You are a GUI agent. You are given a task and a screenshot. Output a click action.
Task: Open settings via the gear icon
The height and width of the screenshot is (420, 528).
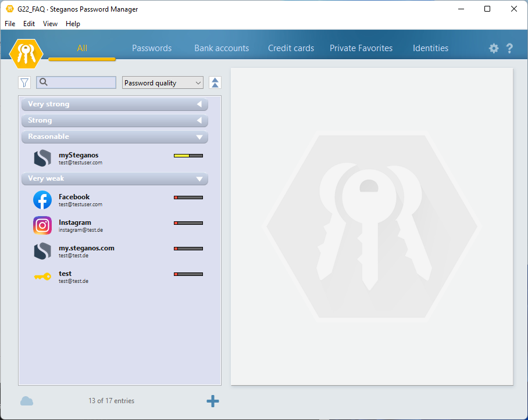click(x=494, y=48)
